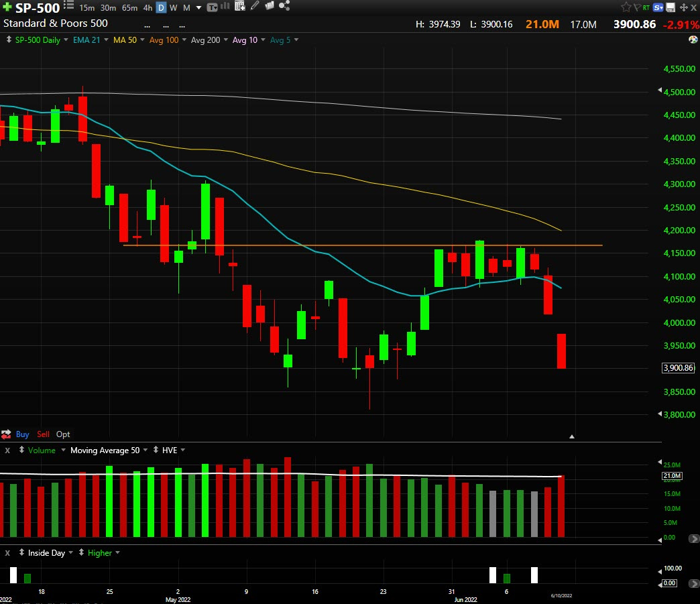
Task: Toggle the favorite star icon
Action: click(626, 7)
